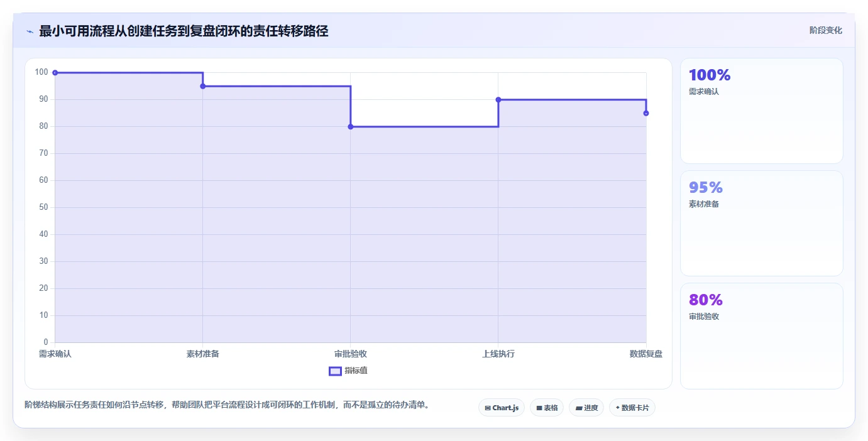Click the 需求确认 x-axis label

55,354
